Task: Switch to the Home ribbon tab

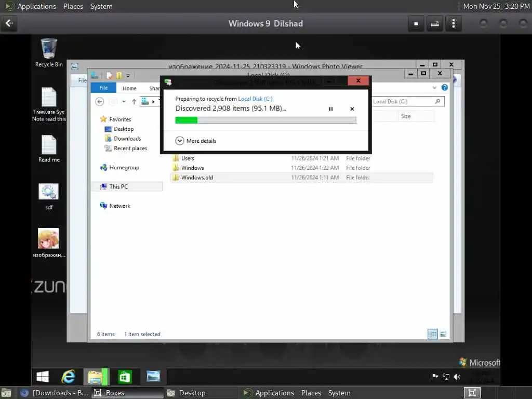Action: click(129, 88)
